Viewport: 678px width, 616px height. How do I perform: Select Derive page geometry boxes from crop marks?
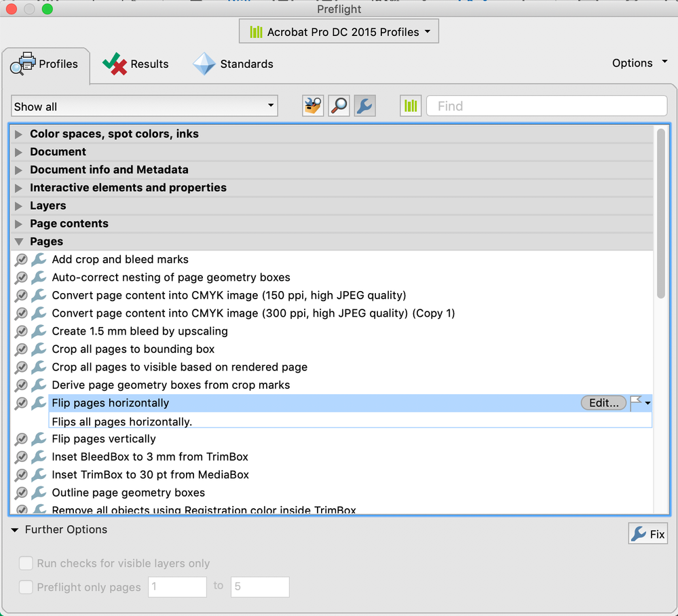(171, 385)
